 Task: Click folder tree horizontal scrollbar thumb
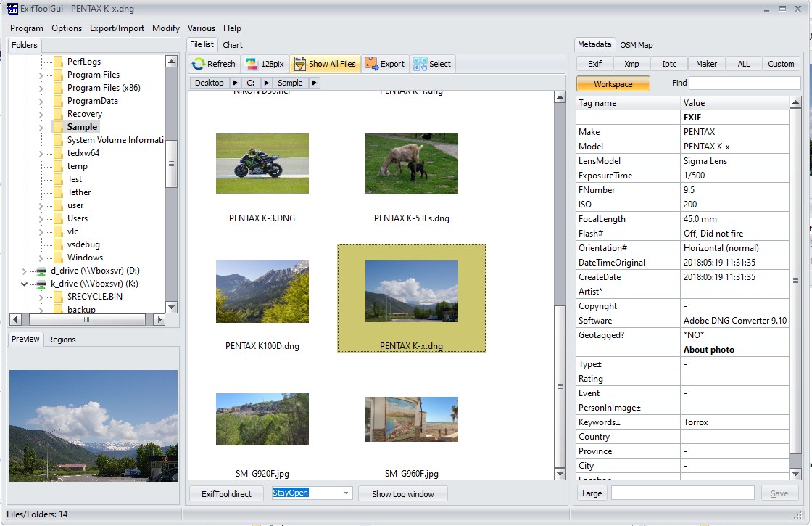tap(86, 320)
